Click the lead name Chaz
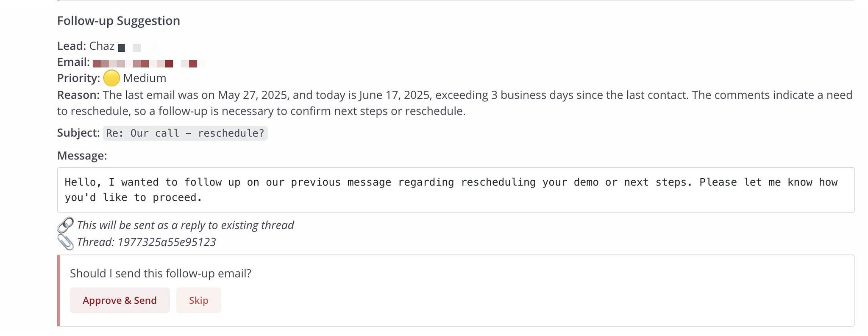The width and height of the screenshot is (868, 336). 102,46
